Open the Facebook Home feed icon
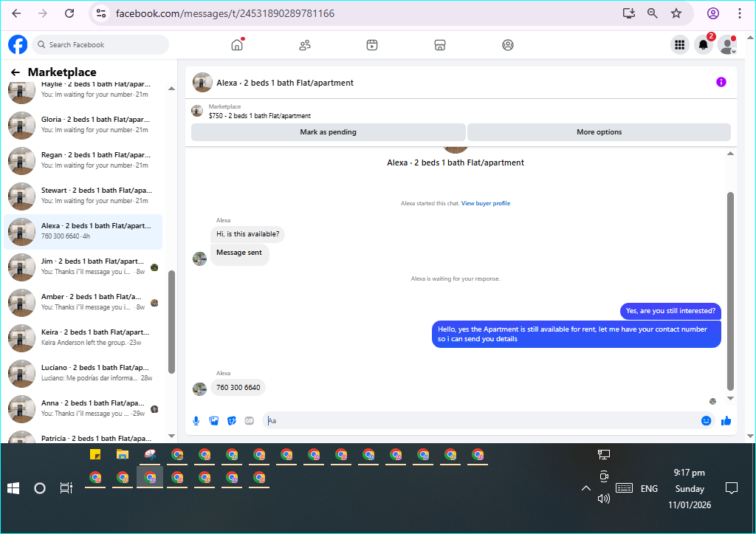Image resolution: width=756 pixels, height=534 pixels. tap(237, 45)
